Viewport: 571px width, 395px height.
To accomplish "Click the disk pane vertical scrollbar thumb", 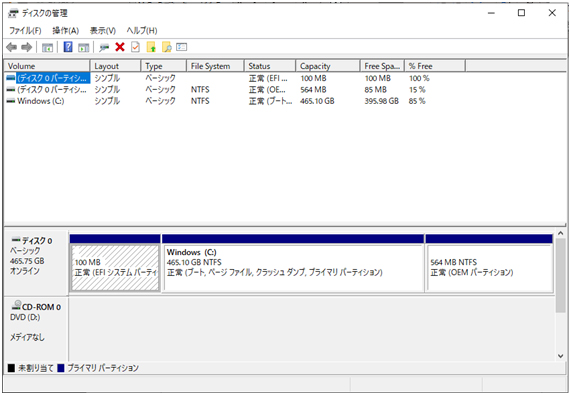I will (x=560, y=275).
